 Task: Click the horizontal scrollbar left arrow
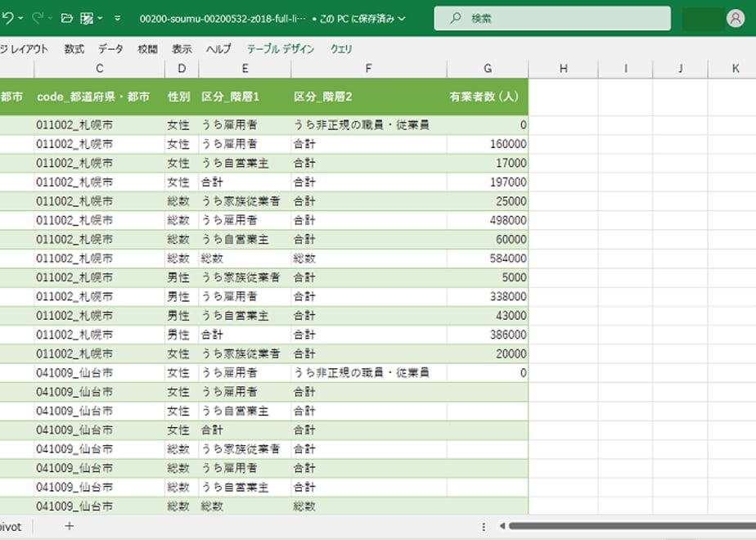click(x=502, y=526)
